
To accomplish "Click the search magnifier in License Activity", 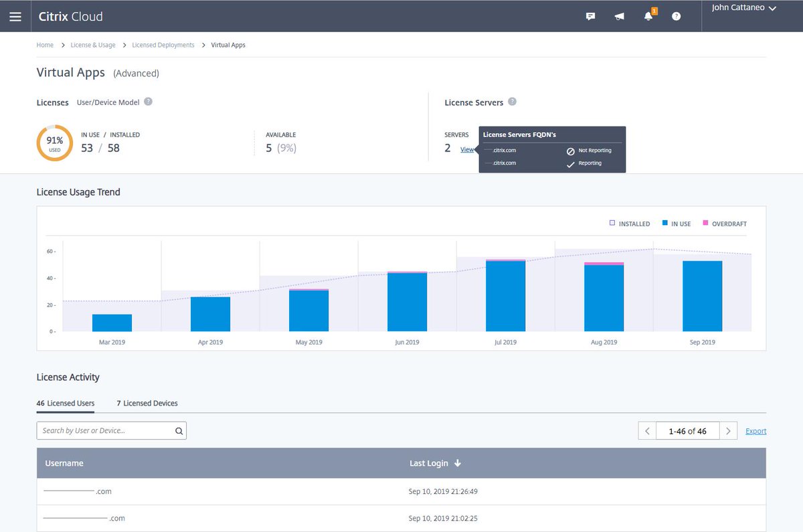I will pos(178,430).
